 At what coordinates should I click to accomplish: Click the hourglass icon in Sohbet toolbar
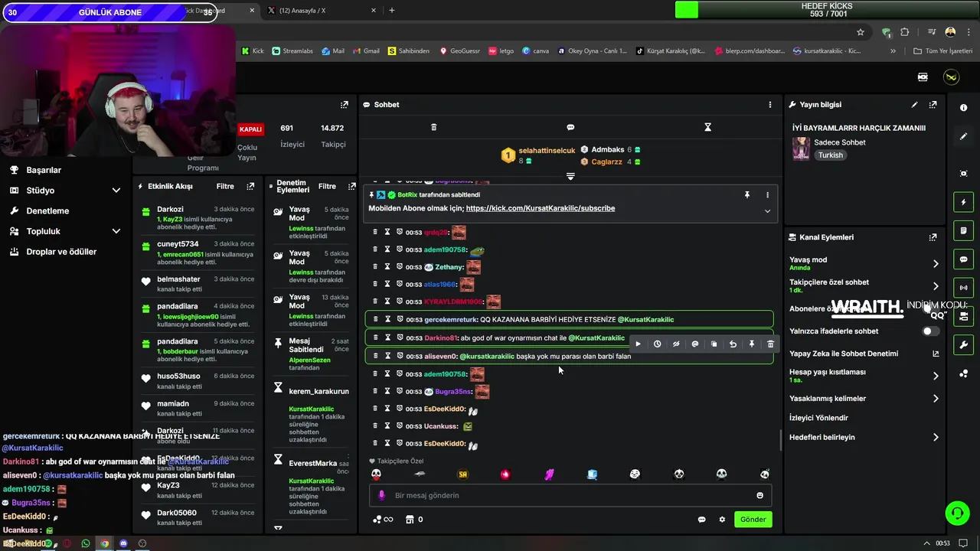(x=707, y=127)
